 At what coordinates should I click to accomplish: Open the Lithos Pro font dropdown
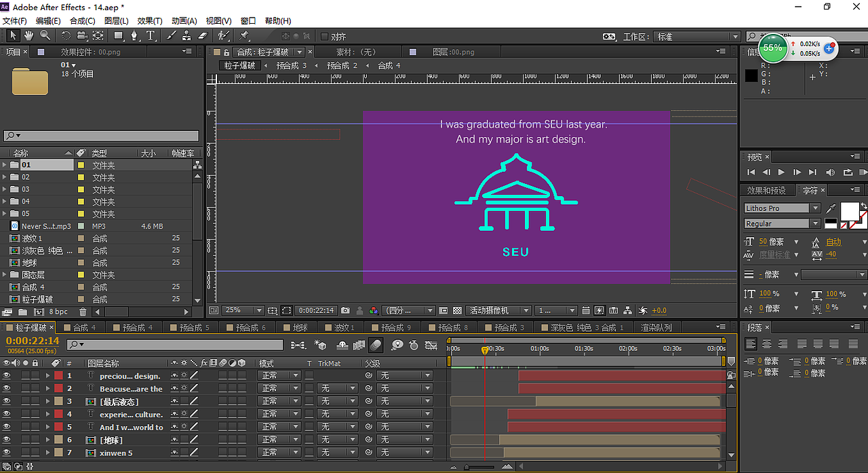782,208
